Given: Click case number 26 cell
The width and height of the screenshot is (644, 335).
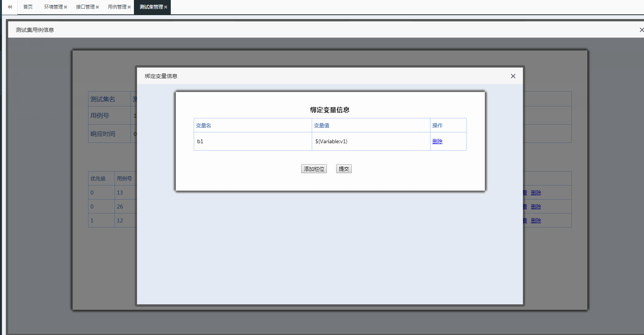Looking at the screenshot, I should (125, 207).
